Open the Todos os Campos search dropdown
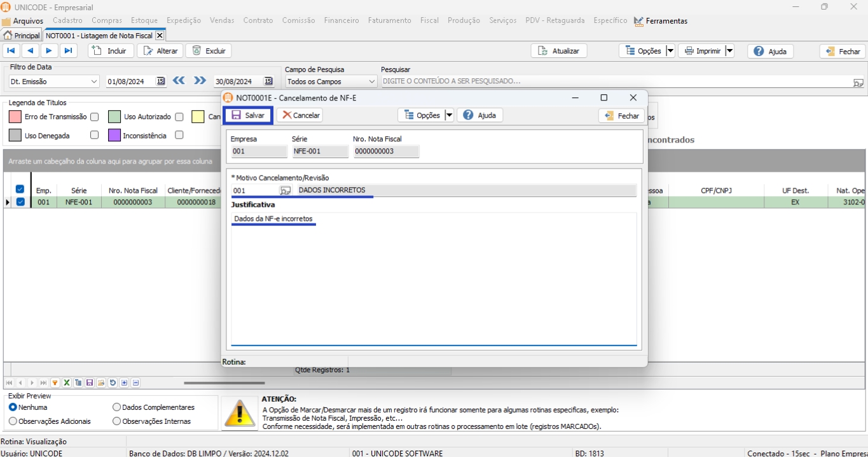This screenshot has height=457, width=868. pyautogui.click(x=372, y=81)
